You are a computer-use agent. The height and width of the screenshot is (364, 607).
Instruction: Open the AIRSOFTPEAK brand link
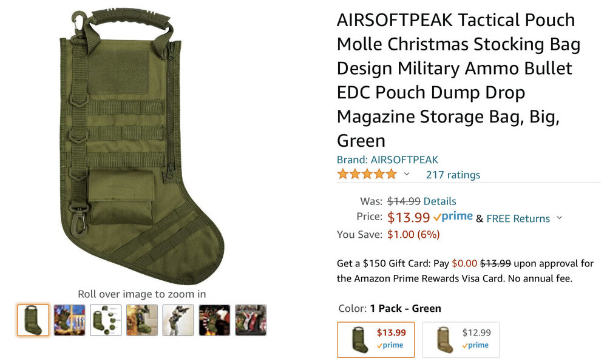(387, 160)
